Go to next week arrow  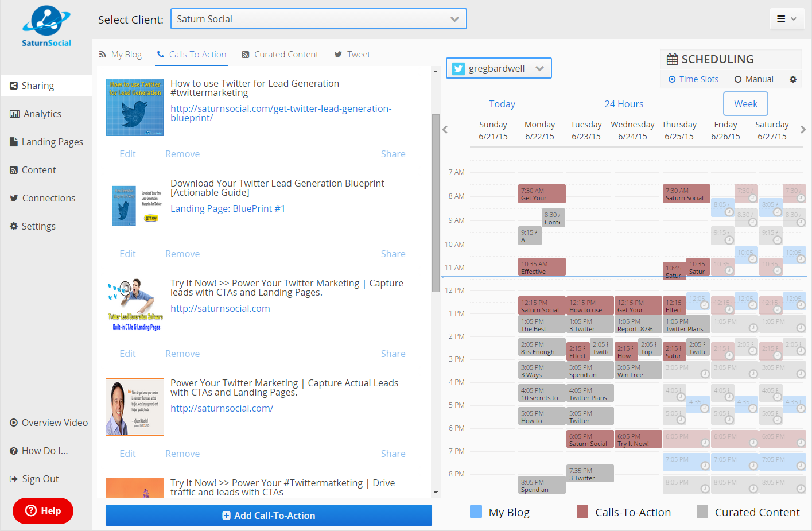[x=803, y=130]
